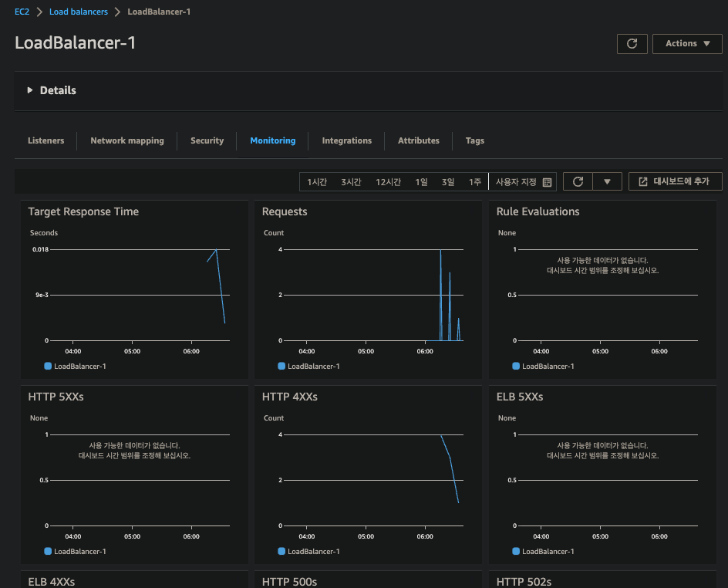Click the Rule Evaluations chart title
This screenshot has height=588, width=728.
point(538,211)
